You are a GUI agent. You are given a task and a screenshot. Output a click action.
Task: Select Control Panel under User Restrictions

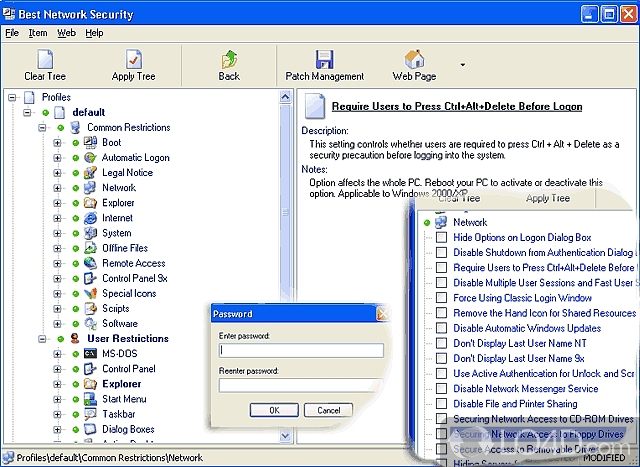129,369
